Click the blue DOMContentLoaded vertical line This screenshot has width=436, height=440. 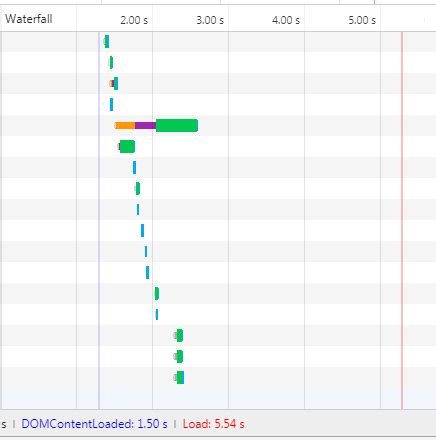(99, 220)
